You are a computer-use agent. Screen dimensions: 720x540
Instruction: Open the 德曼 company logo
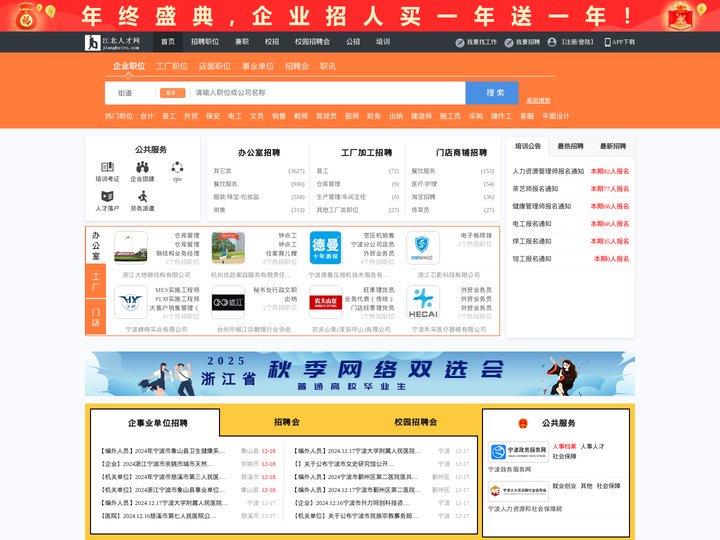[x=325, y=248]
